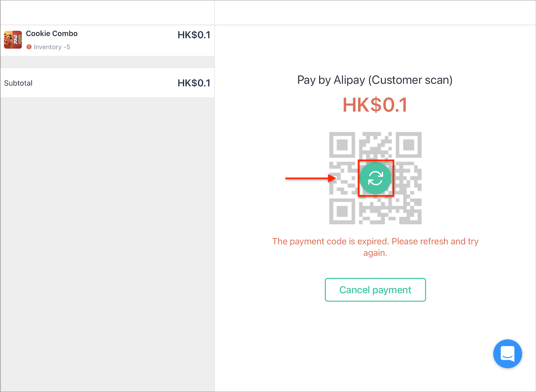Click the gray divider between item and Subtotal

[107, 62]
